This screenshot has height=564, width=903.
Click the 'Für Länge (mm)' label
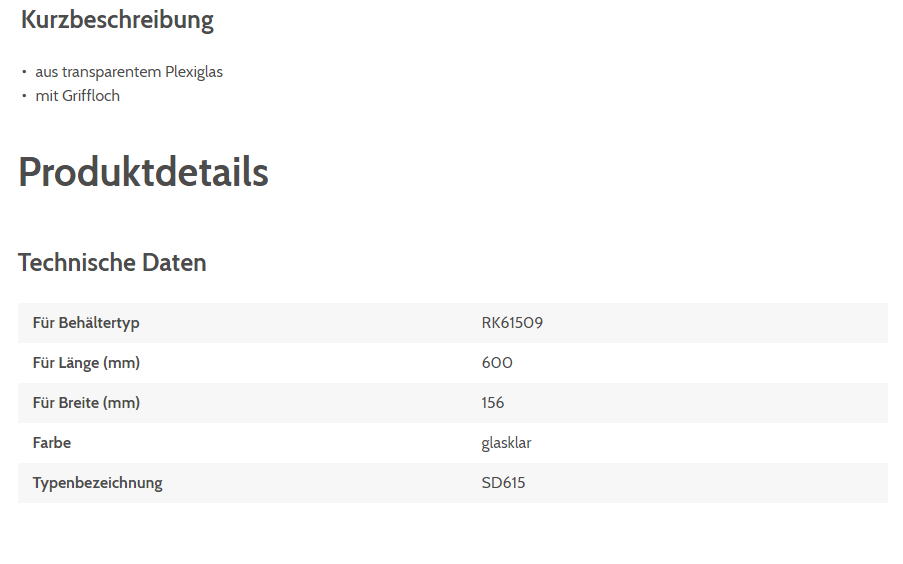(x=86, y=363)
